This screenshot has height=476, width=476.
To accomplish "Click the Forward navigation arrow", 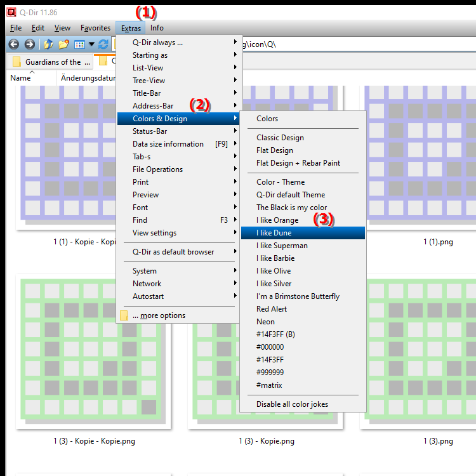I will point(29,44).
